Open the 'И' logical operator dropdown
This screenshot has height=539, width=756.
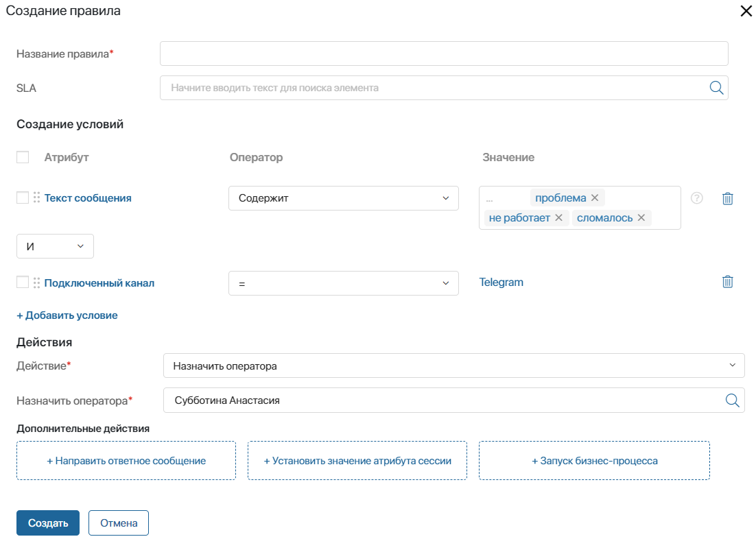pyautogui.click(x=55, y=246)
